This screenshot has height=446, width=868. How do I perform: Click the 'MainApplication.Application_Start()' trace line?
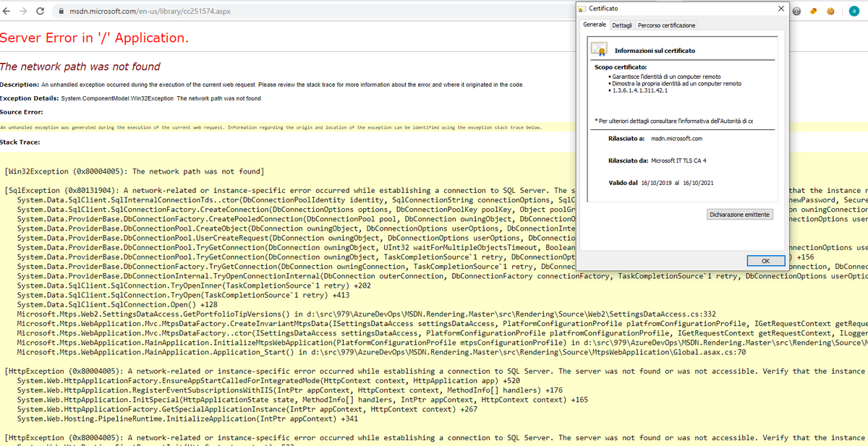click(x=382, y=352)
